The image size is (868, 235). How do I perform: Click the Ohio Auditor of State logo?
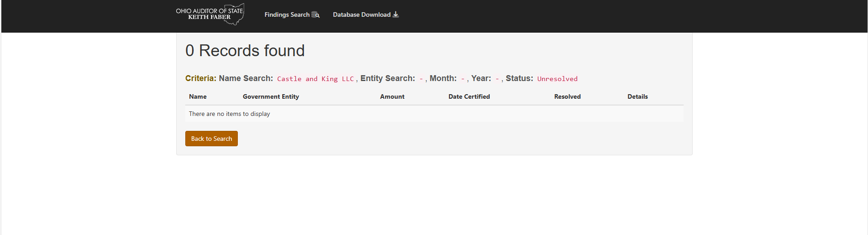[210, 14]
